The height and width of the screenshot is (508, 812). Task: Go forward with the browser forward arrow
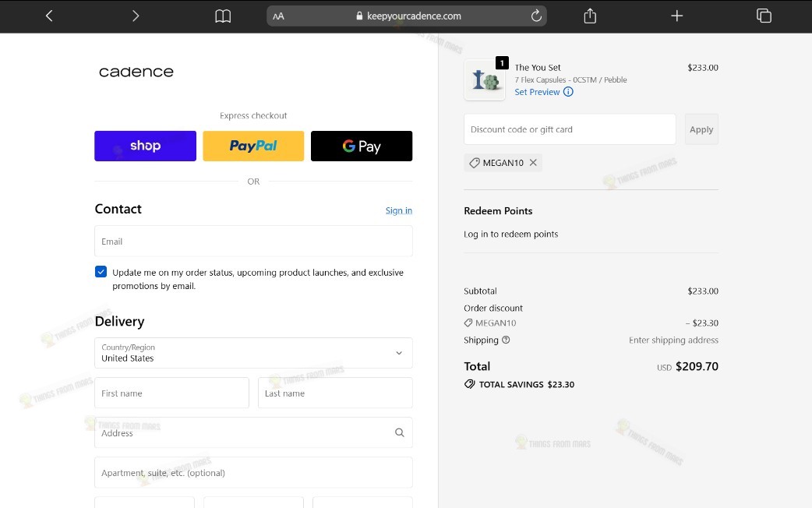[x=136, y=16]
